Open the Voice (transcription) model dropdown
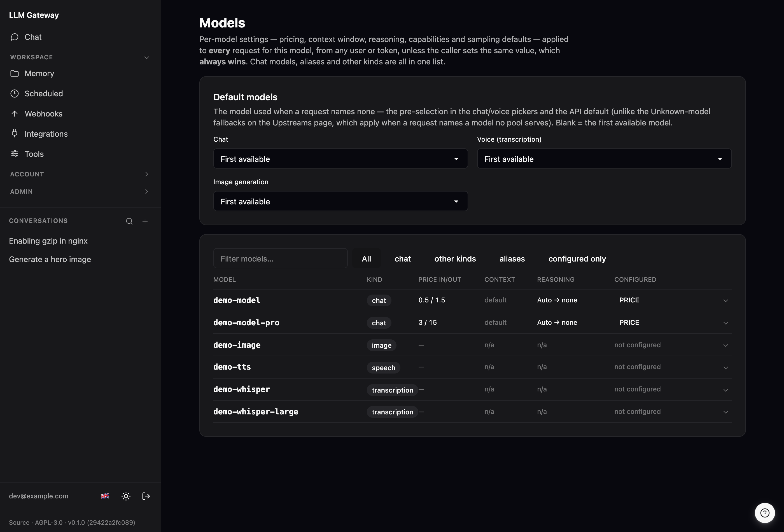 pyautogui.click(x=604, y=159)
